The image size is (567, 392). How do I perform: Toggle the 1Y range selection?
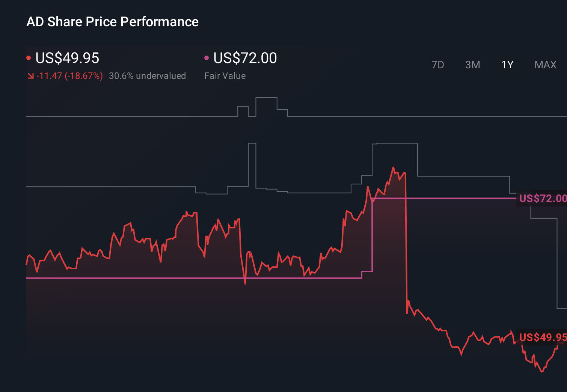pyautogui.click(x=507, y=65)
